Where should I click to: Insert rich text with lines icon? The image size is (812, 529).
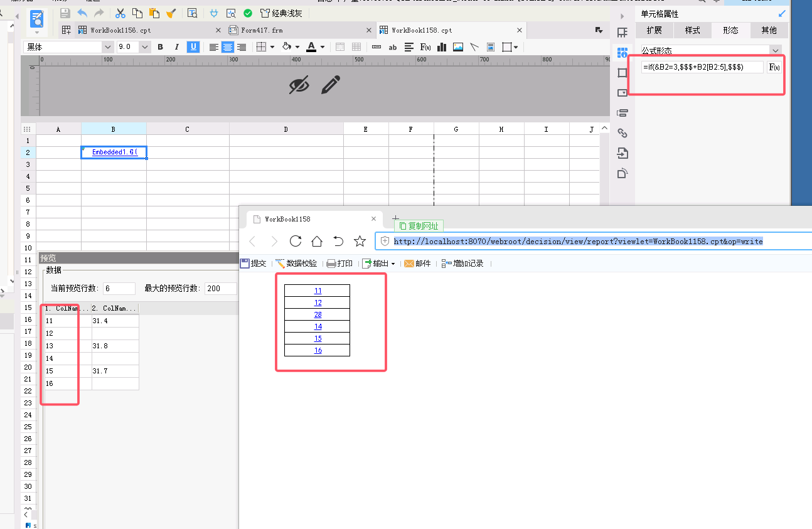[x=409, y=47]
